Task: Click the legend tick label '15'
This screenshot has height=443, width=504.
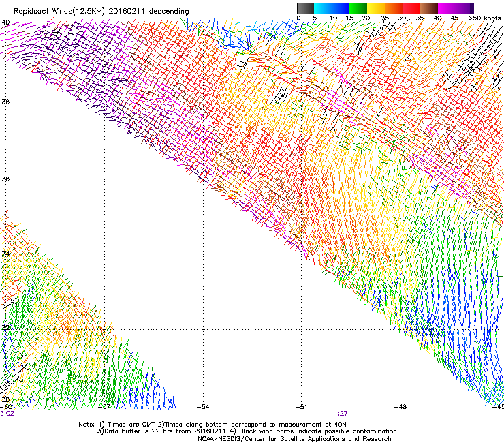Action: point(349,18)
